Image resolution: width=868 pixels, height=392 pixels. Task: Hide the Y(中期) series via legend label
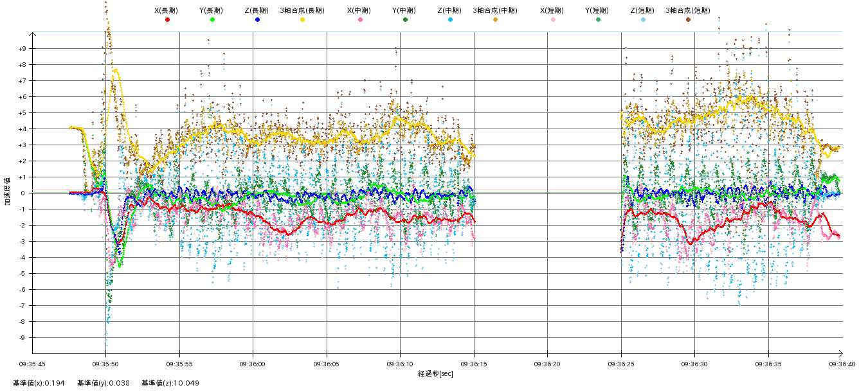pyautogui.click(x=404, y=10)
